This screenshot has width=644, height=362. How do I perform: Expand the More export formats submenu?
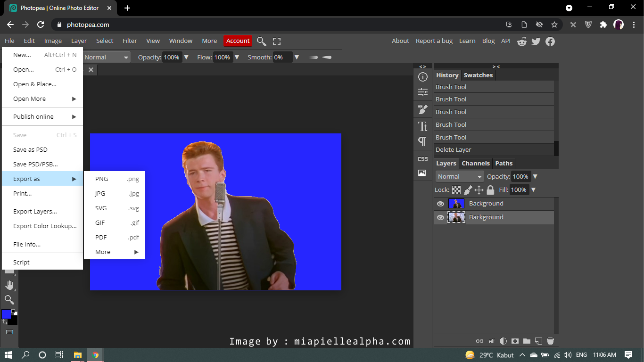(x=115, y=252)
